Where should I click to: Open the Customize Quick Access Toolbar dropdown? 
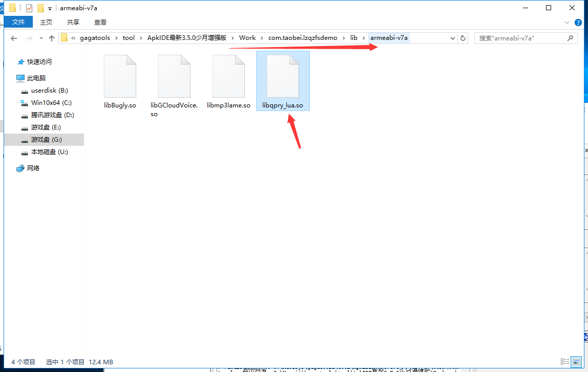point(50,8)
